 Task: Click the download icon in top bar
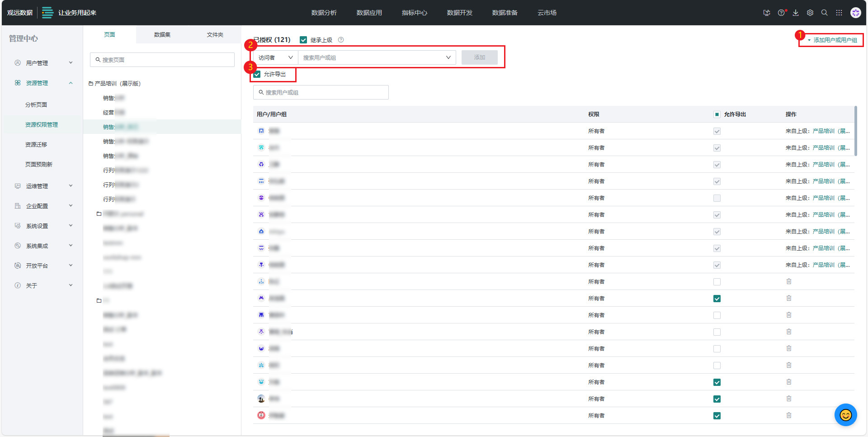796,13
